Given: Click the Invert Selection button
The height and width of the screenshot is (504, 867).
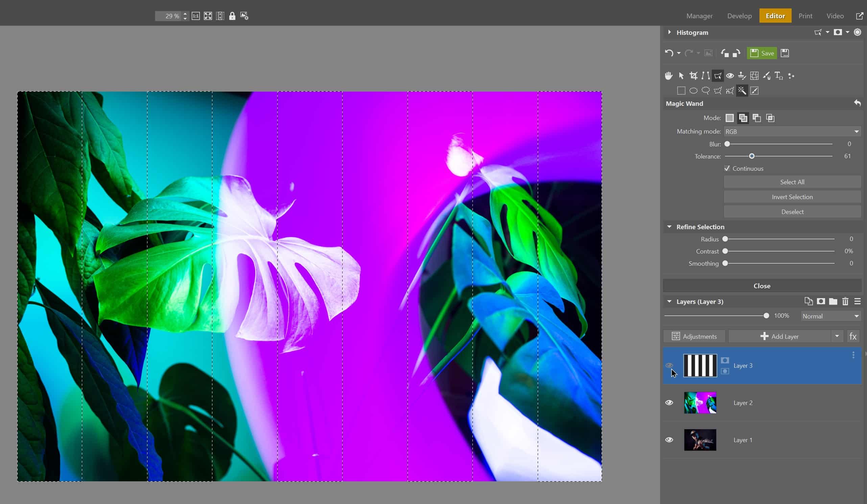Looking at the screenshot, I should [x=792, y=197].
